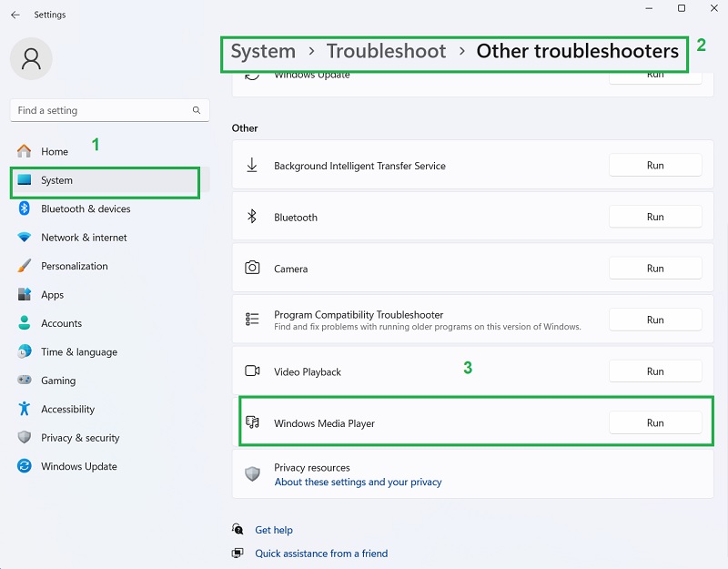Image resolution: width=728 pixels, height=569 pixels.
Task: Select System in the sidebar
Action: [x=109, y=179]
